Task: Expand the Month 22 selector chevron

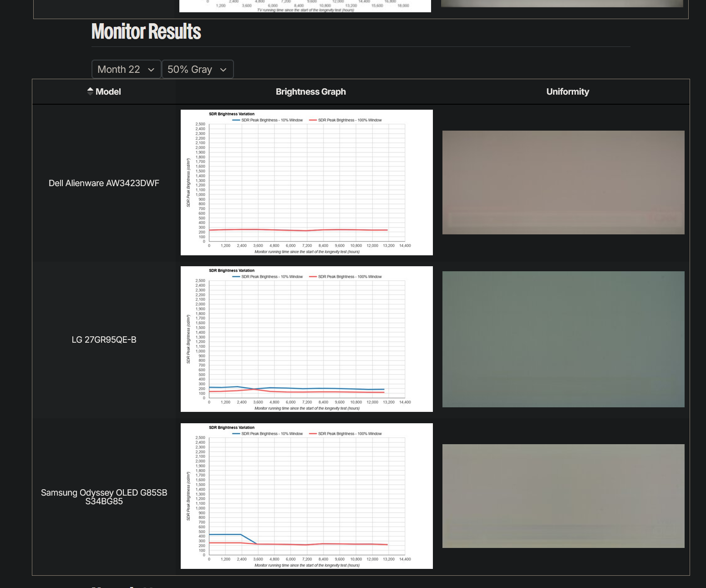Action: (x=151, y=70)
